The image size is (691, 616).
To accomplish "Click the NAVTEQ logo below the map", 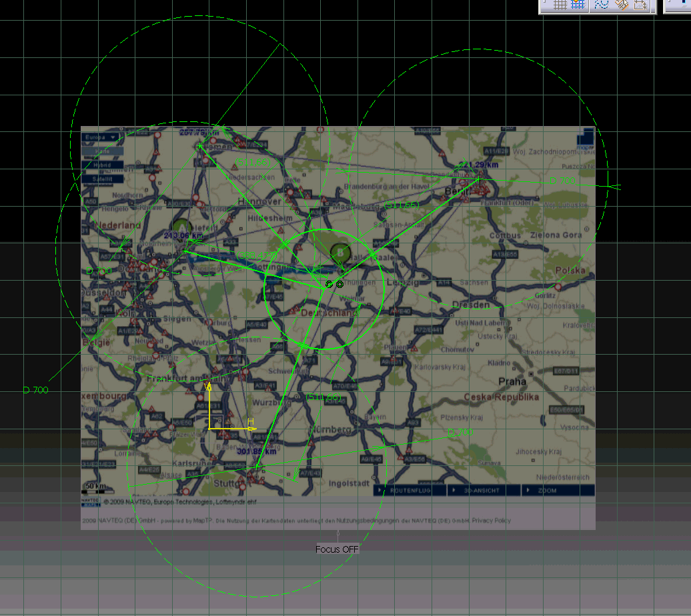I will click(91, 502).
